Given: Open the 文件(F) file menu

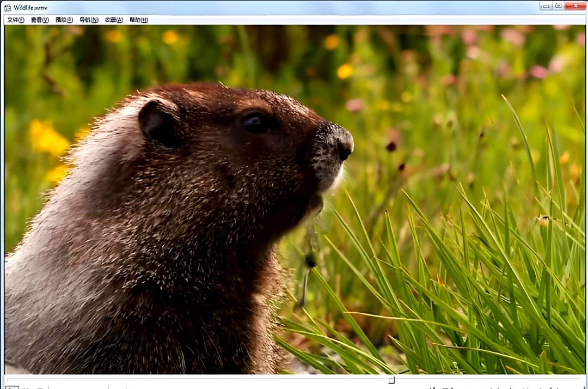Looking at the screenshot, I should pyautogui.click(x=16, y=20).
